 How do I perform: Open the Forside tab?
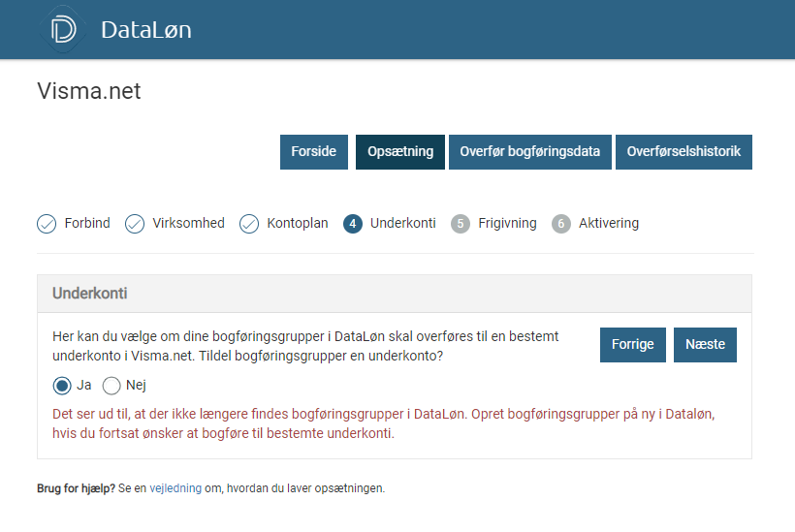click(314, 152)
